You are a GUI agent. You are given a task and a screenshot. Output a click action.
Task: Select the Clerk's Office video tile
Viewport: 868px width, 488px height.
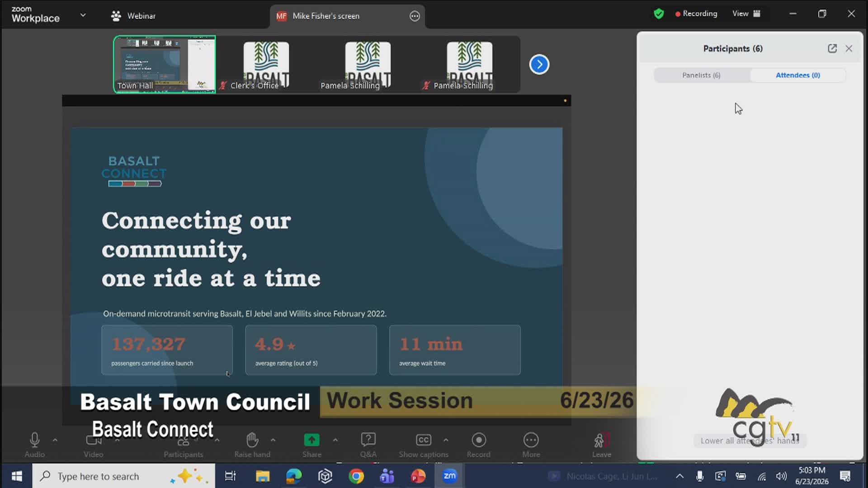click(266, 65)
